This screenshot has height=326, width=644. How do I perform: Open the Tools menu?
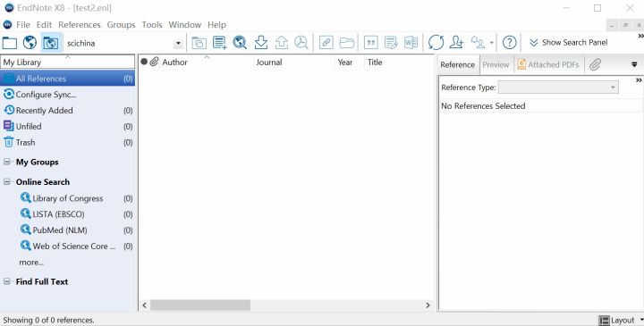[x=152, y=25]
